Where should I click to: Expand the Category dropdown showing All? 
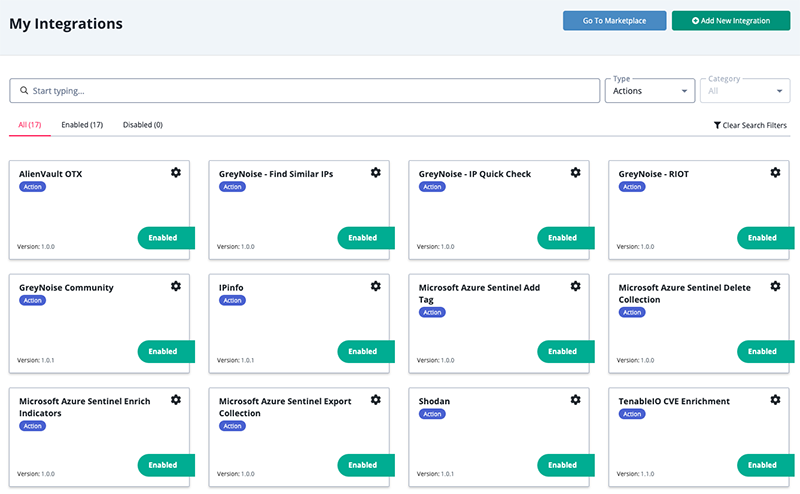tap(745, 91)
